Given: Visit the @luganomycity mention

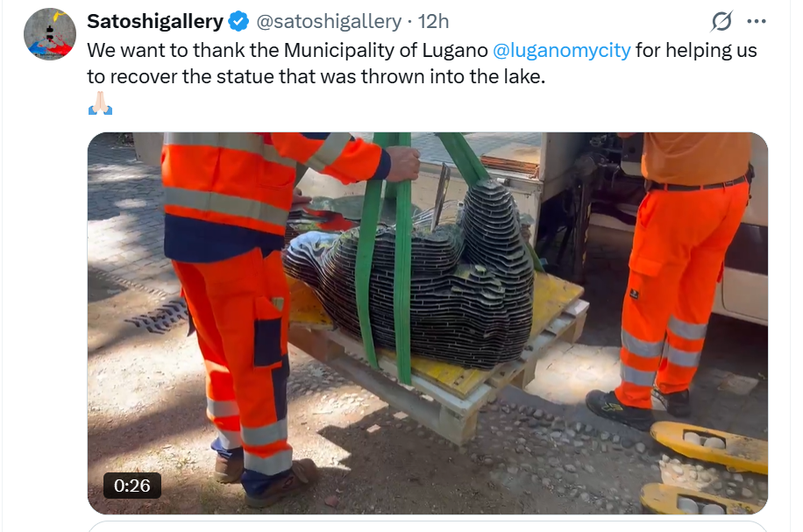Looking at the screenshot, I should 561,50.
